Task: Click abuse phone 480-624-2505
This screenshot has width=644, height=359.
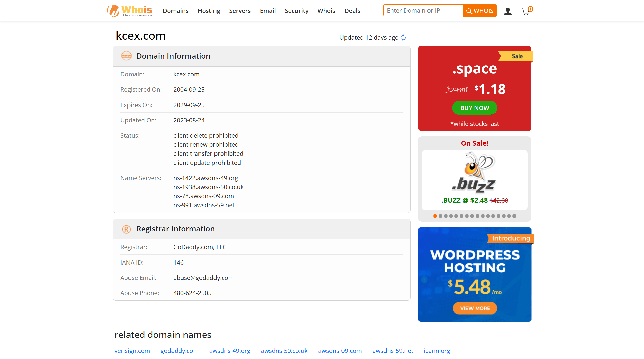Action: [x=192, y=293]
